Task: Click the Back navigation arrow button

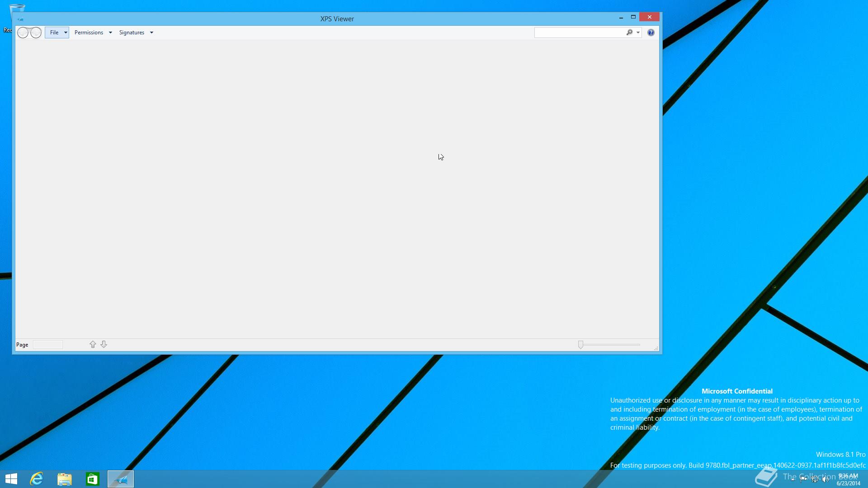Action: pos(23,33)
